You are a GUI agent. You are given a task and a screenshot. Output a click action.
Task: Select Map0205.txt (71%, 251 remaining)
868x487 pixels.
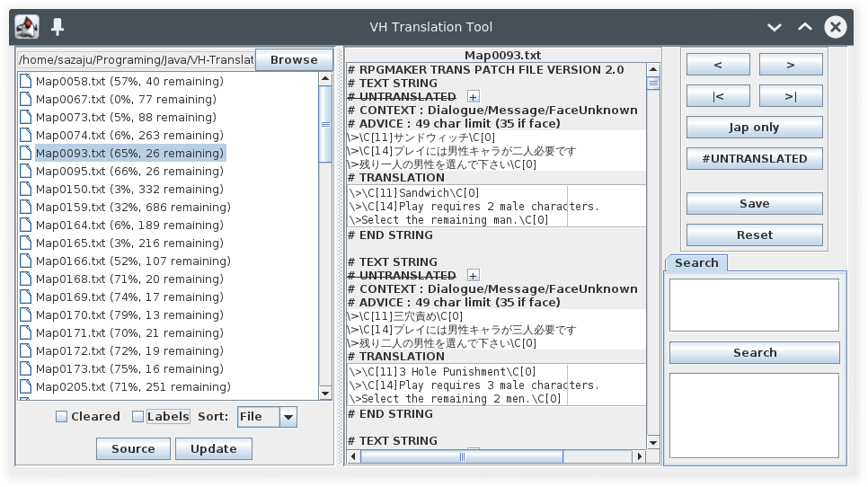pos(133,387)
